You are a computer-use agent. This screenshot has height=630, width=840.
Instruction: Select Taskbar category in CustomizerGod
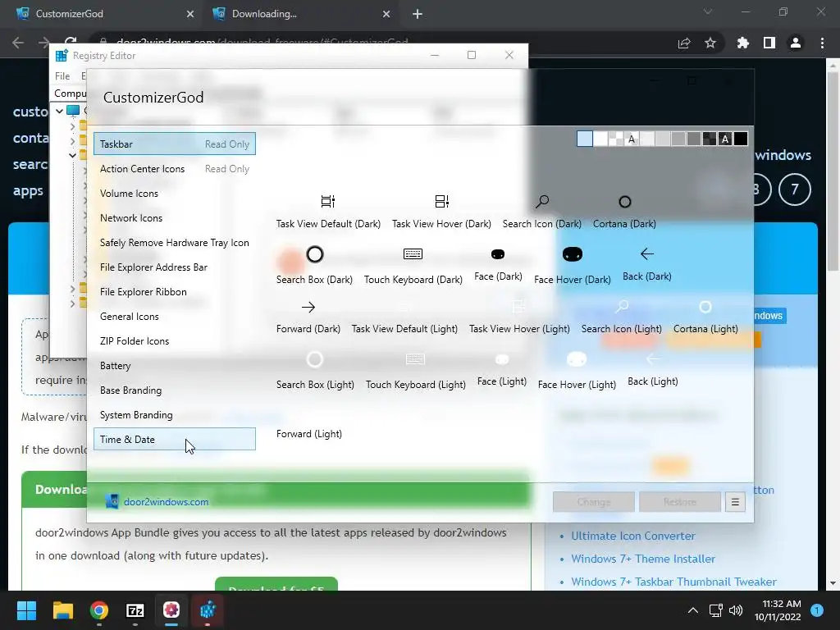(x=174, y=144)
